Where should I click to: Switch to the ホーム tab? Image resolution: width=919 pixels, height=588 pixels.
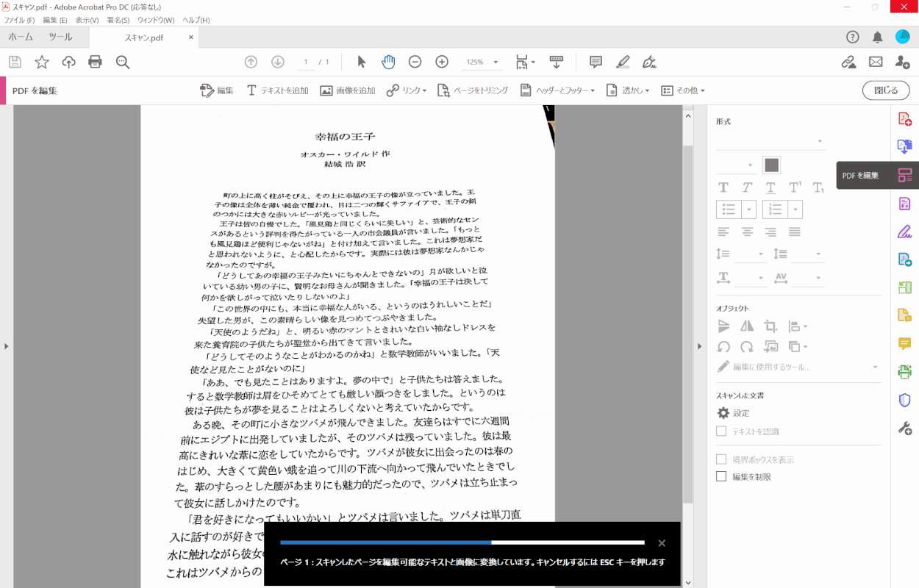(21, 37)
